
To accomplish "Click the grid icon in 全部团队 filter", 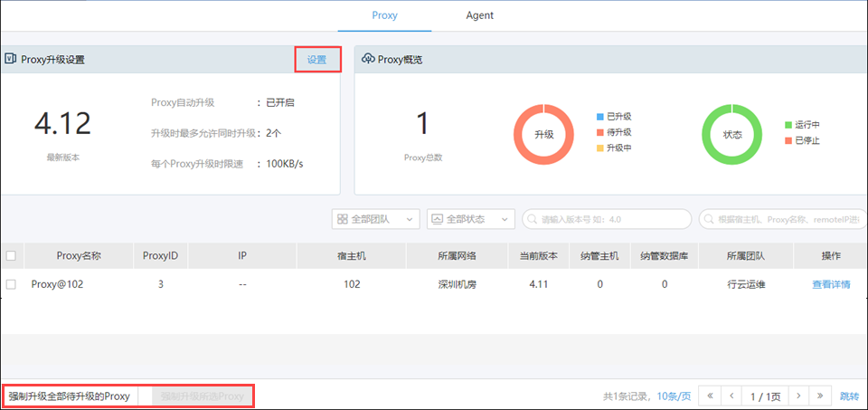I will point(341,219).
